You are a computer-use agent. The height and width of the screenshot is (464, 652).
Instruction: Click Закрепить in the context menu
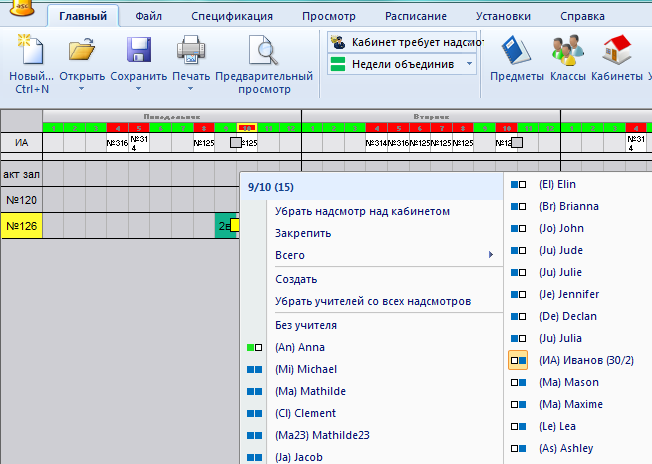(x=302, y=233)
